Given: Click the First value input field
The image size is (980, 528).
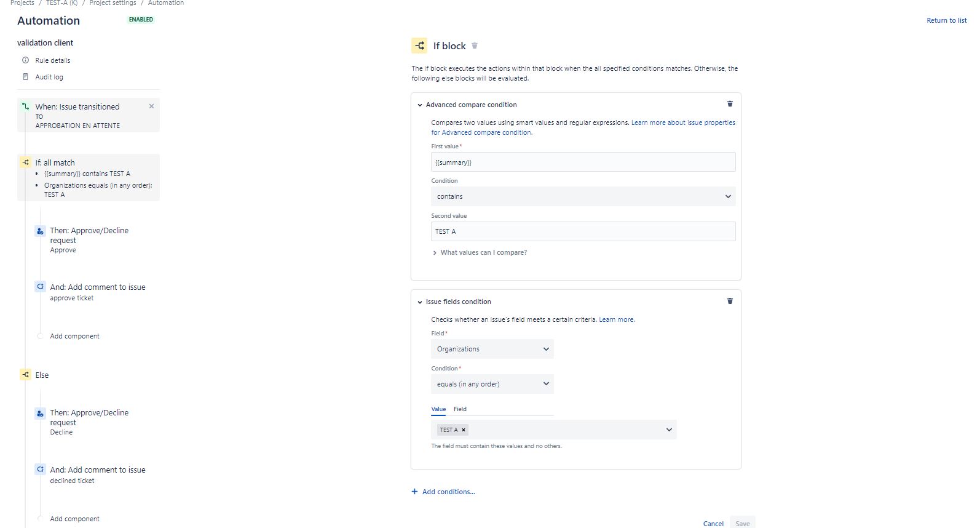Looking at the screenshot, I should (583, 162).
